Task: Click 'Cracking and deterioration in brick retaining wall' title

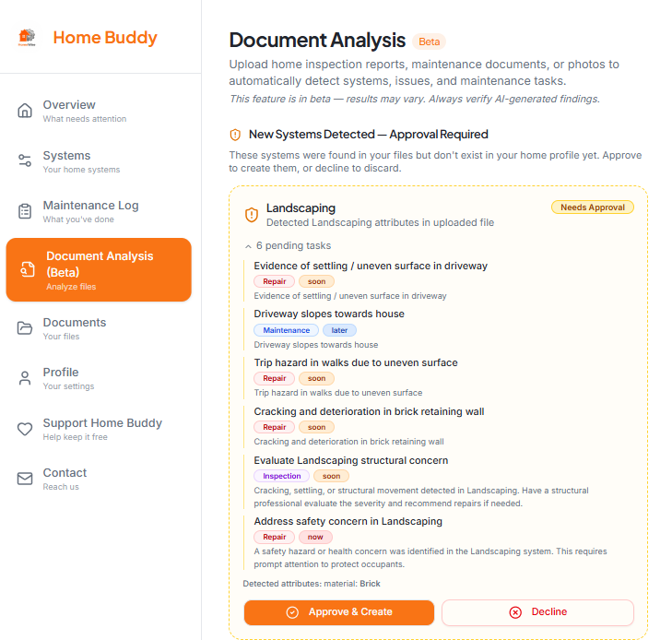Action: coord(369,411)
